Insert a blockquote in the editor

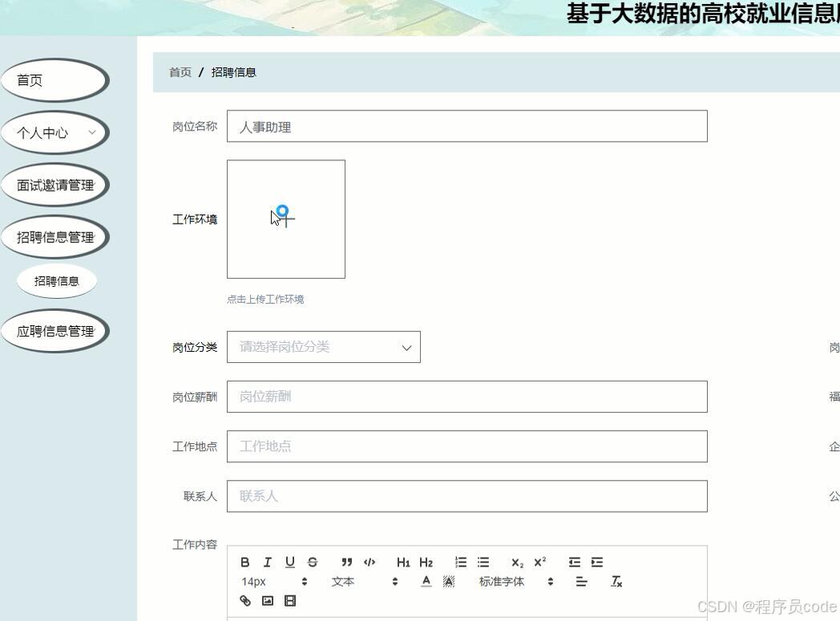coord(347,562)
